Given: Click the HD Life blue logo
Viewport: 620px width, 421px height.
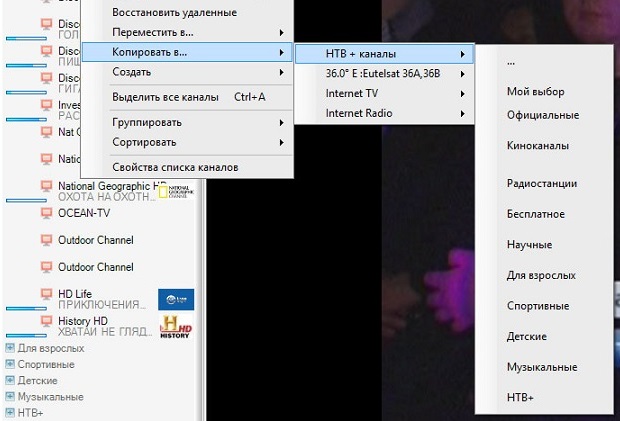Looking at the screenshot, I should coord(176,299).
